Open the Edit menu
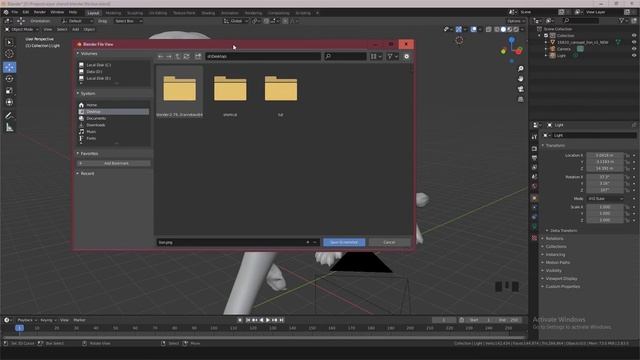Screen dimensions: 640x360 [26, 12]
